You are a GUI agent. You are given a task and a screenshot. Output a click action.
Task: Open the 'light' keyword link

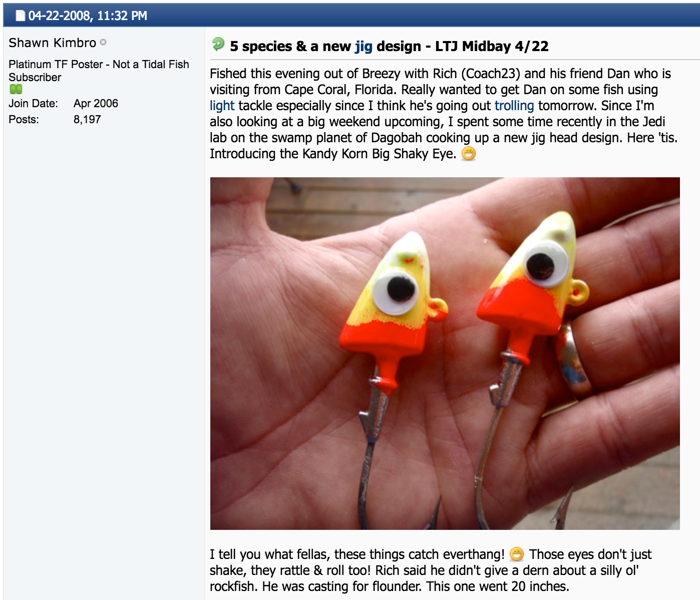coord(222,106)
